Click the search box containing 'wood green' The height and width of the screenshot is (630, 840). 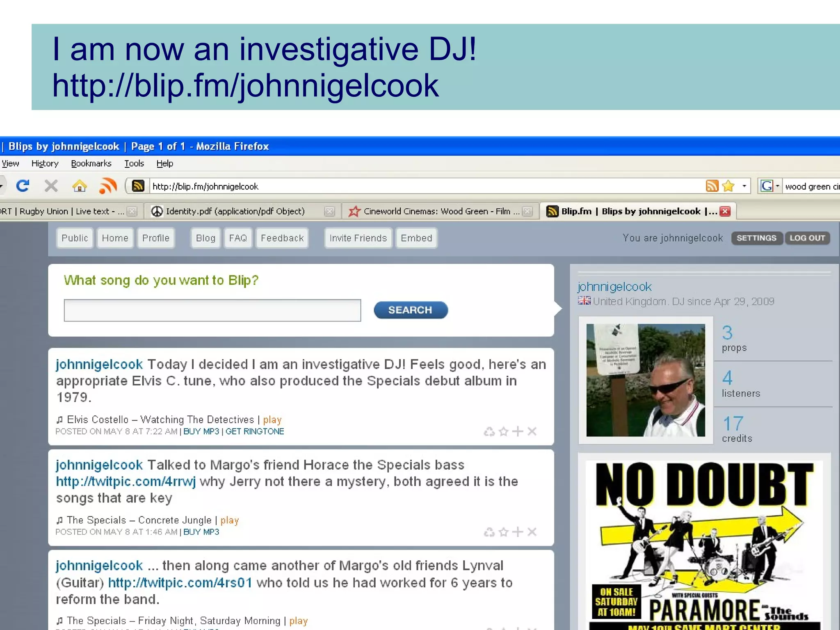[812, 187]
